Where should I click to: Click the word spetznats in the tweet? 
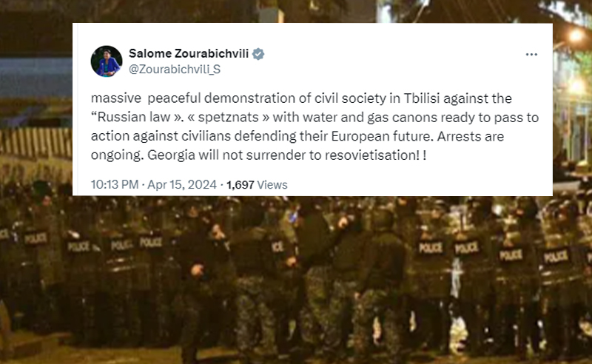pos(229,117)
